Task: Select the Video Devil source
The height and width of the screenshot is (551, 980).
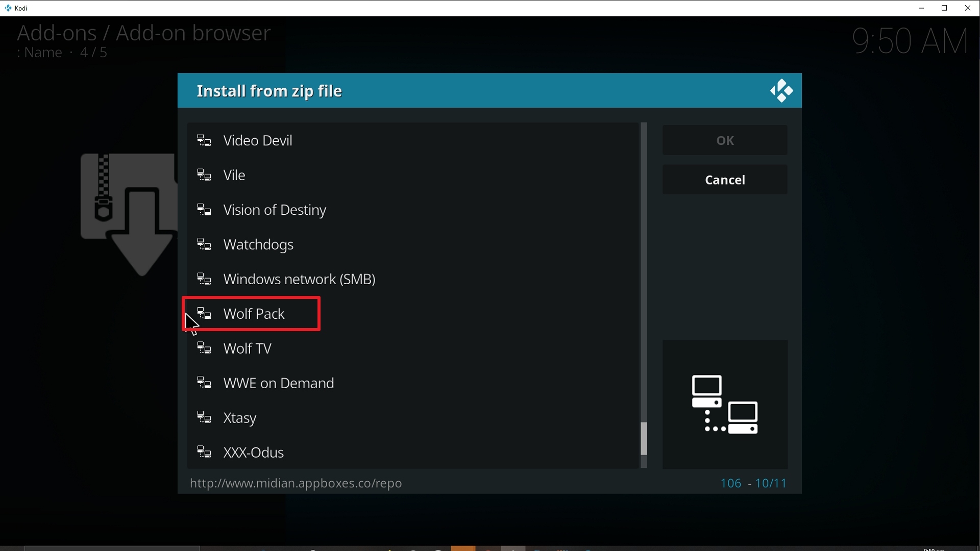Action: pos(413,140)
